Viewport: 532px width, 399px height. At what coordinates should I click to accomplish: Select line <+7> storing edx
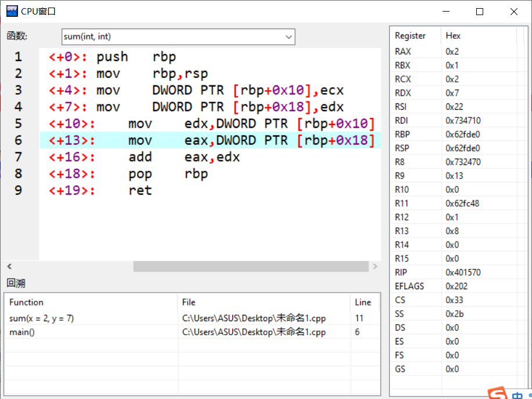[210, 107]
